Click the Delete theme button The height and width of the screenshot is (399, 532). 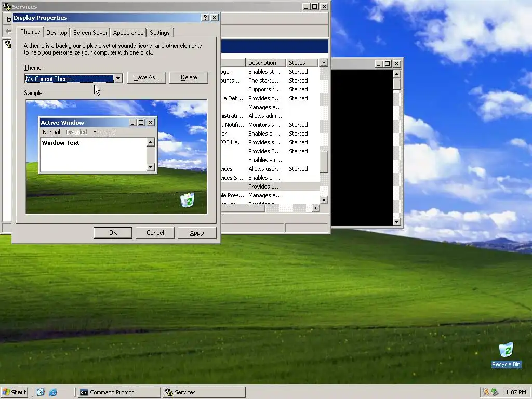(189, 77)
